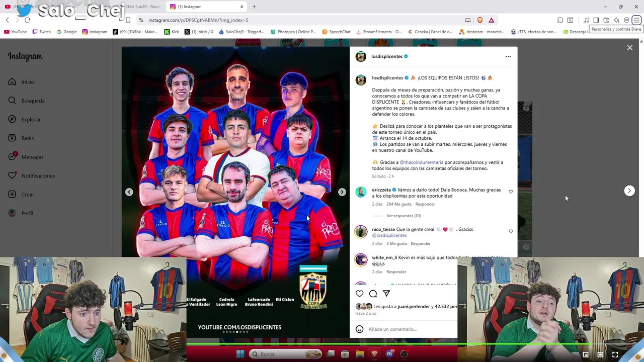
Task: Show next image in the carousel
Action: [x=342, y=192]
